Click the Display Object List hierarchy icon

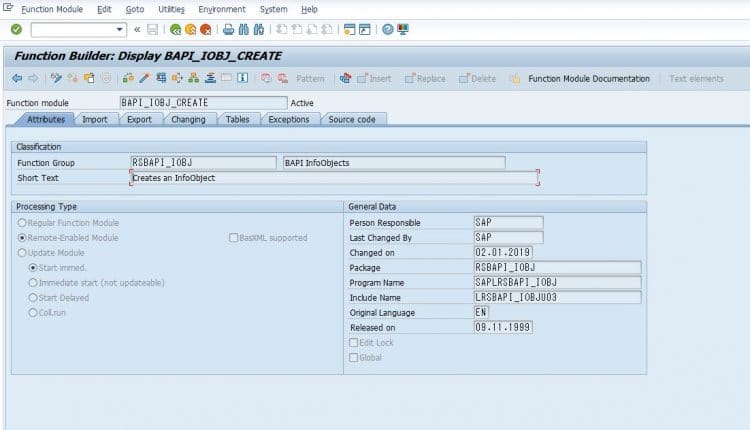(x=193, y=78)
